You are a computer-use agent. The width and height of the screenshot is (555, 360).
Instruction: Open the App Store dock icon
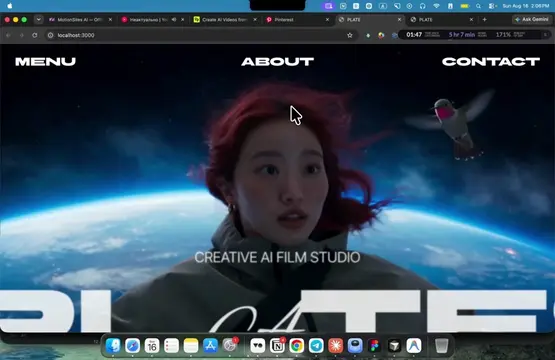[210, 345]
